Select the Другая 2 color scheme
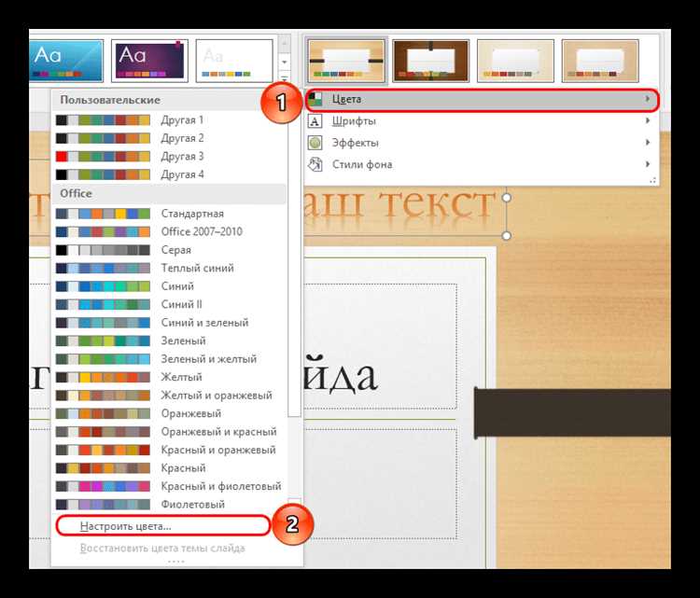 170,138
